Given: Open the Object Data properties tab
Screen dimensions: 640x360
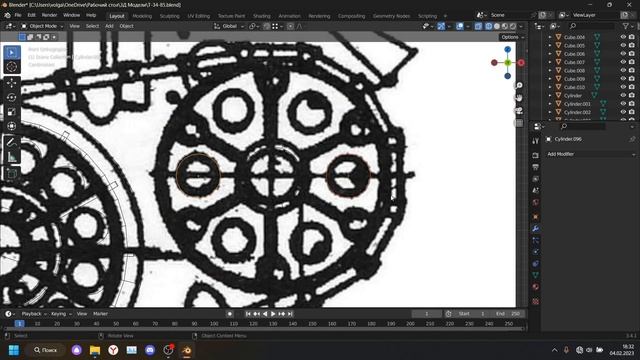Looking at the screenshot, I should pos(536,275).
